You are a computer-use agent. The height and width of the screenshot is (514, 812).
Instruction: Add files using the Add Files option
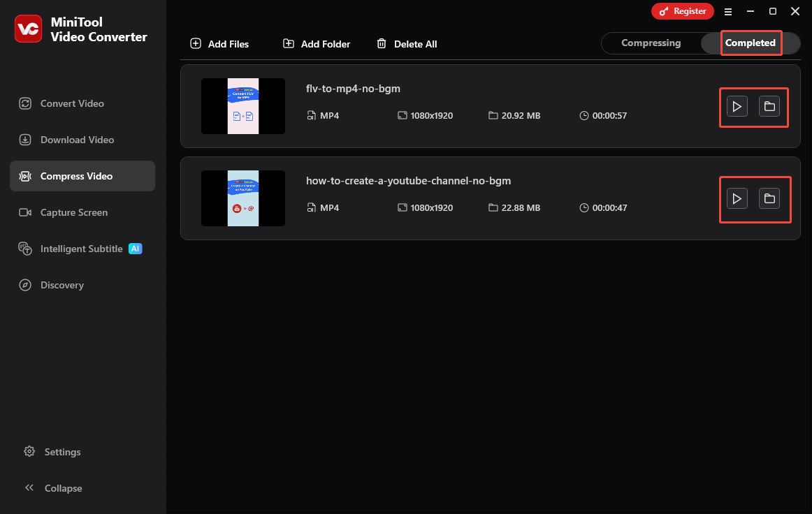tap(219, 43)
